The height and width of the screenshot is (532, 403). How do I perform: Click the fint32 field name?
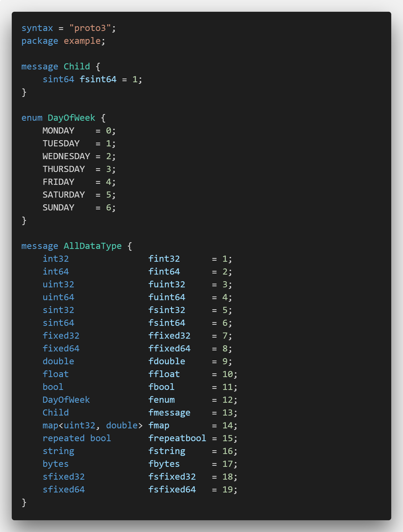tap(164, 259)
